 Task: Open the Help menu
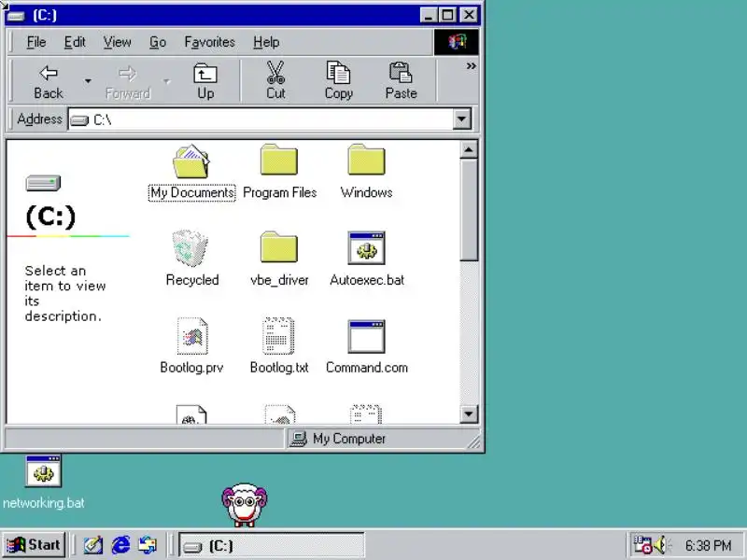tap(266, 42)
